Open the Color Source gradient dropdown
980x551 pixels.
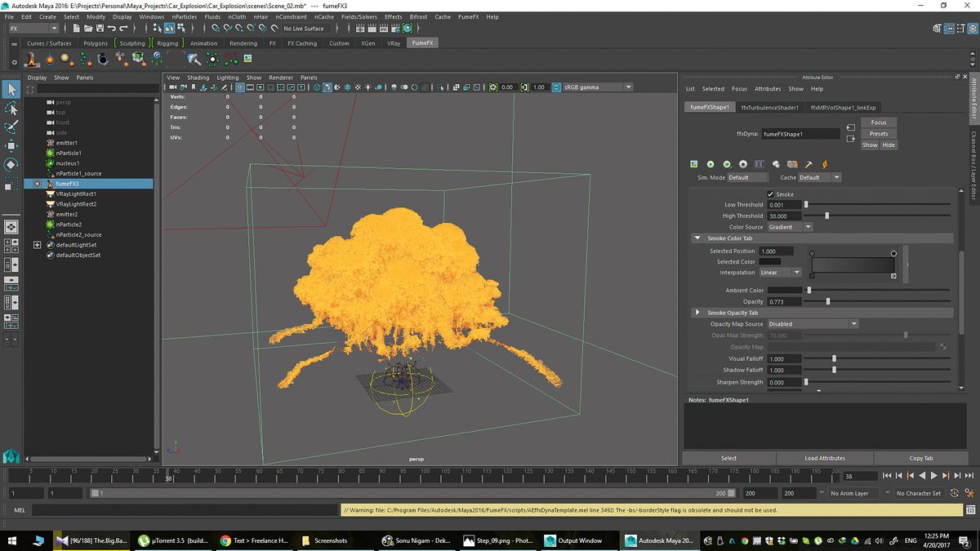click(808, 226)
